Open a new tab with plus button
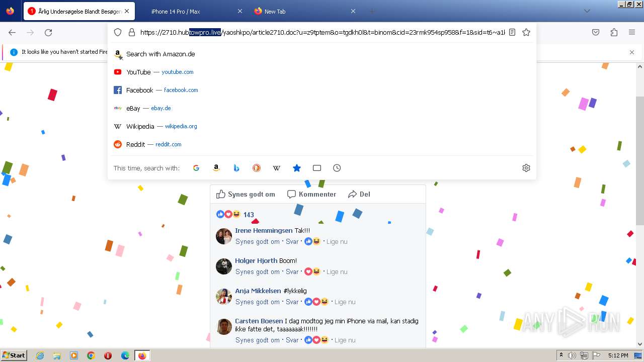644x362 pixels. click(x=372, y=11)
